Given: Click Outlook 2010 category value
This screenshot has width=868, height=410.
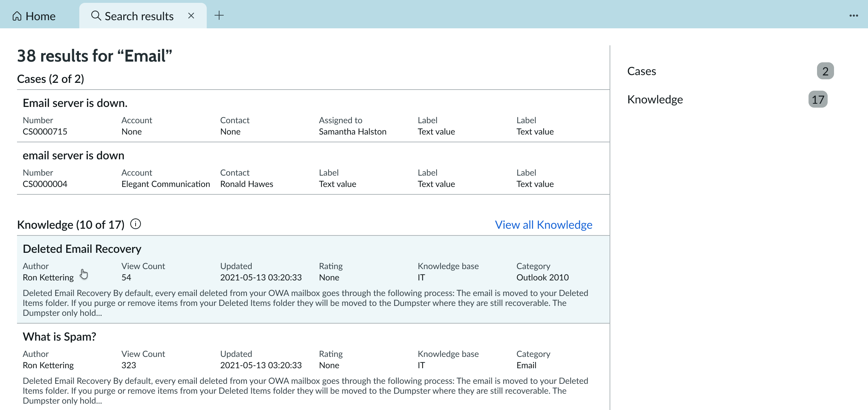Looking at the screenshot, I should [x=542, y=277].
